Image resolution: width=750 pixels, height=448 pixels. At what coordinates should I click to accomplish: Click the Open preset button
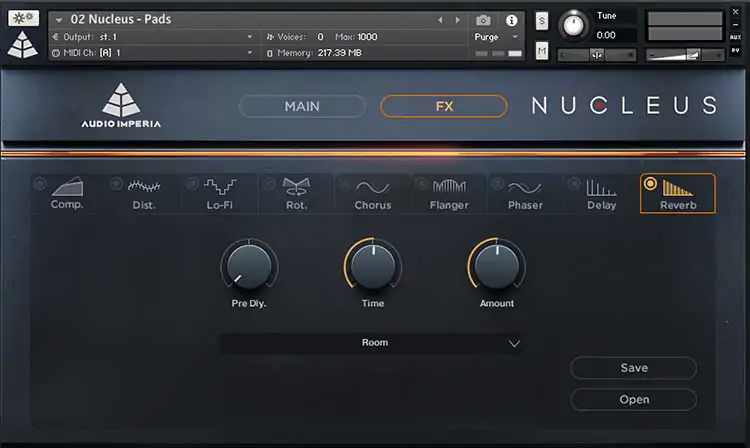[634, 399]
